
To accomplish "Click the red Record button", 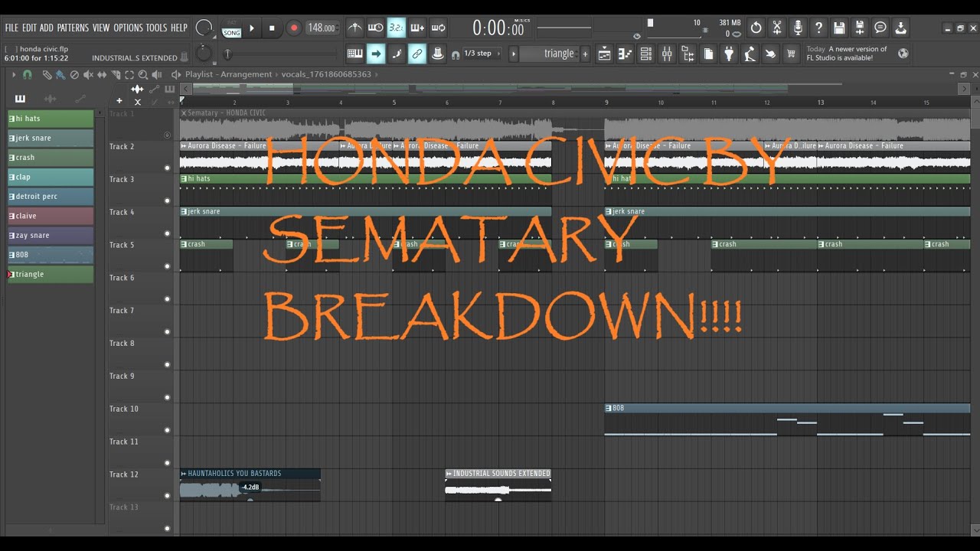I will 293,28.
